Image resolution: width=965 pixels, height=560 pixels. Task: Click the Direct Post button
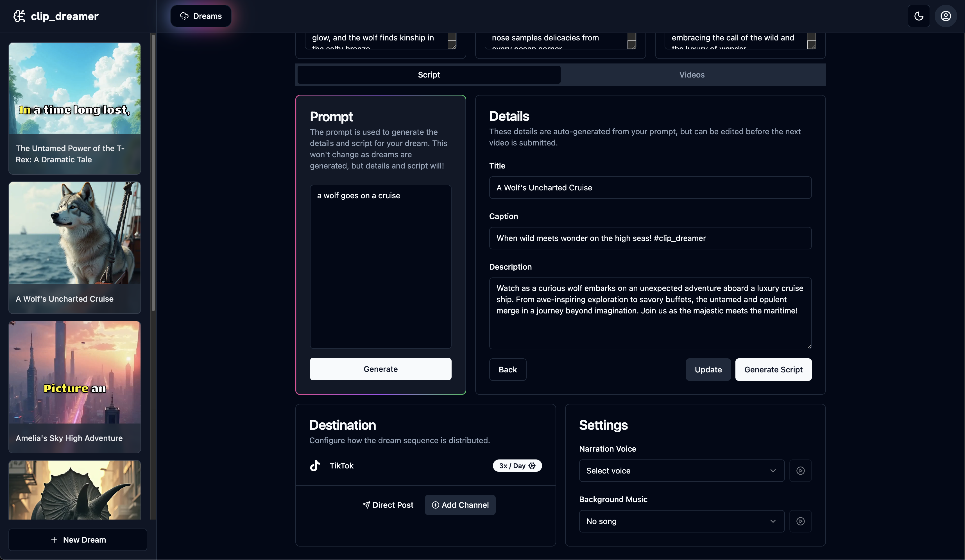(388, 505)
